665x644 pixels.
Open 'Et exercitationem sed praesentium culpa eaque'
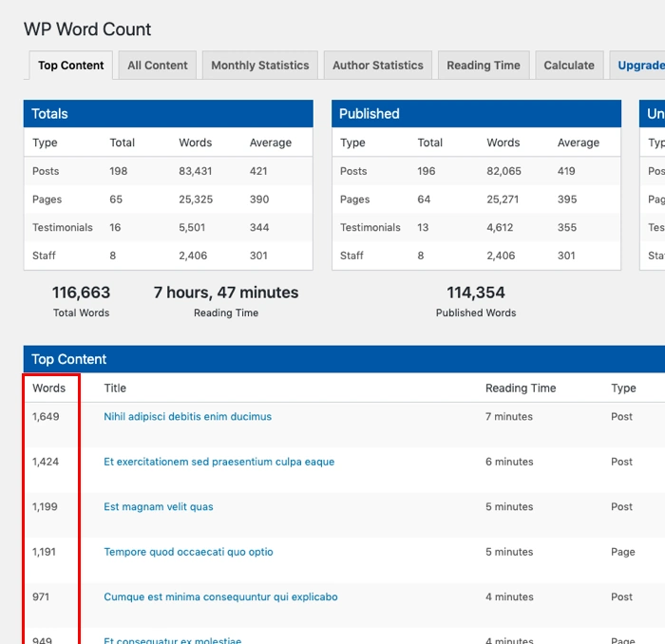click(218, 462)
